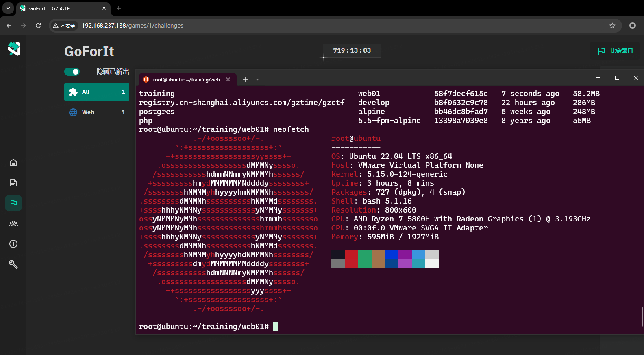Open the flag games icon in sidebar
Viewport: 644px width, 355px height.
tap(13, 203)
